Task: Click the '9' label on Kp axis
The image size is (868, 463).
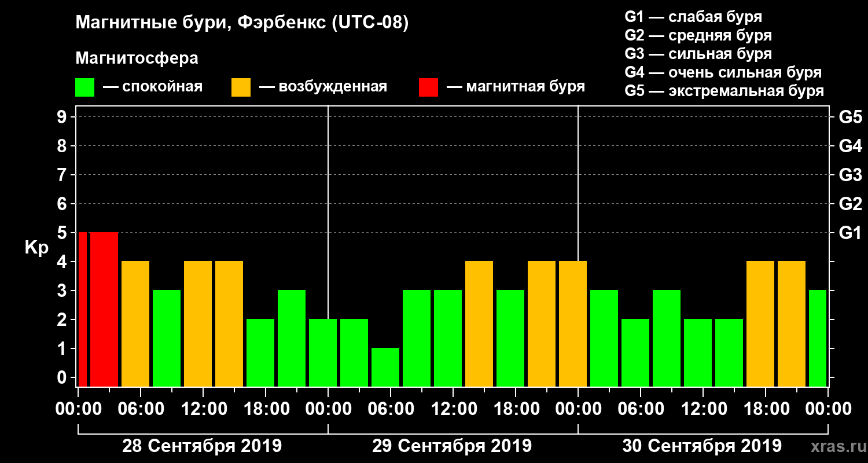Action: (63, 117)
